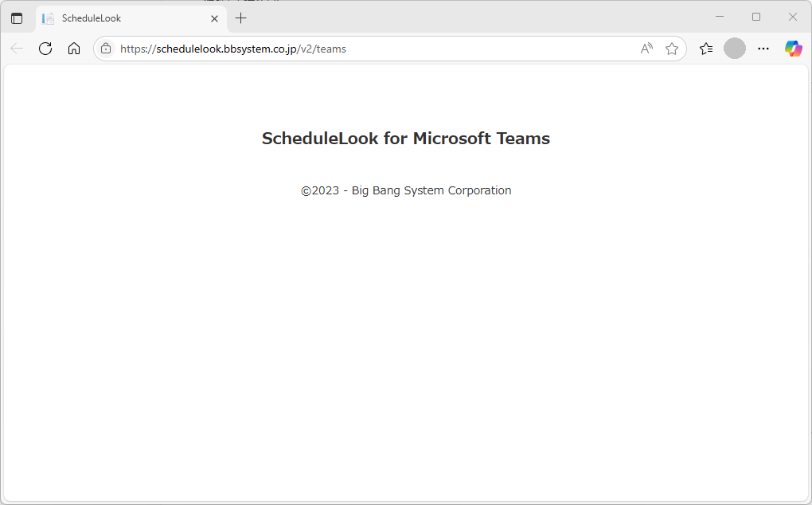Viewport: 812px width, 505px height.
Task: Refresh the current page
Action: pos(45,49)
